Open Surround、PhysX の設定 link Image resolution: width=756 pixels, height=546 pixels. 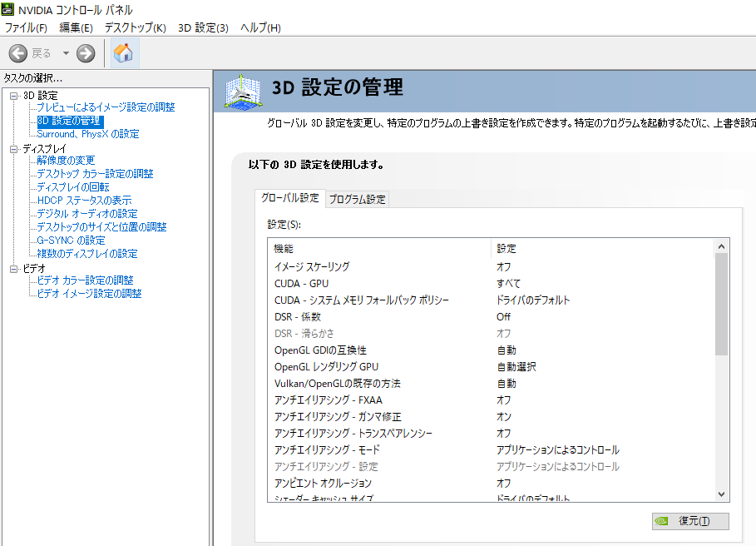pyautogui.click(x=88, y=134)
